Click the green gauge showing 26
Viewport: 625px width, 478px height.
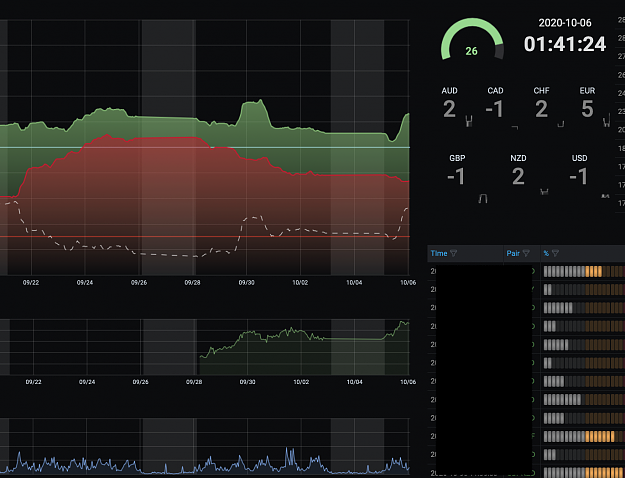472,40
